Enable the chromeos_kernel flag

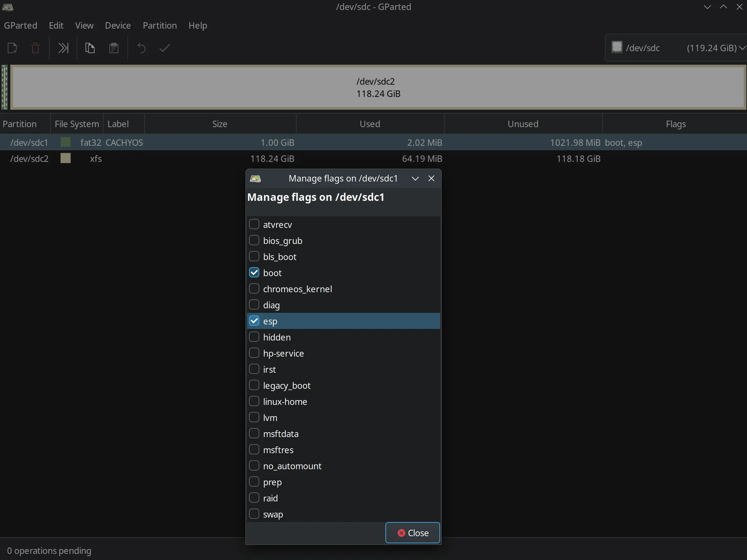tap(254, 288)
